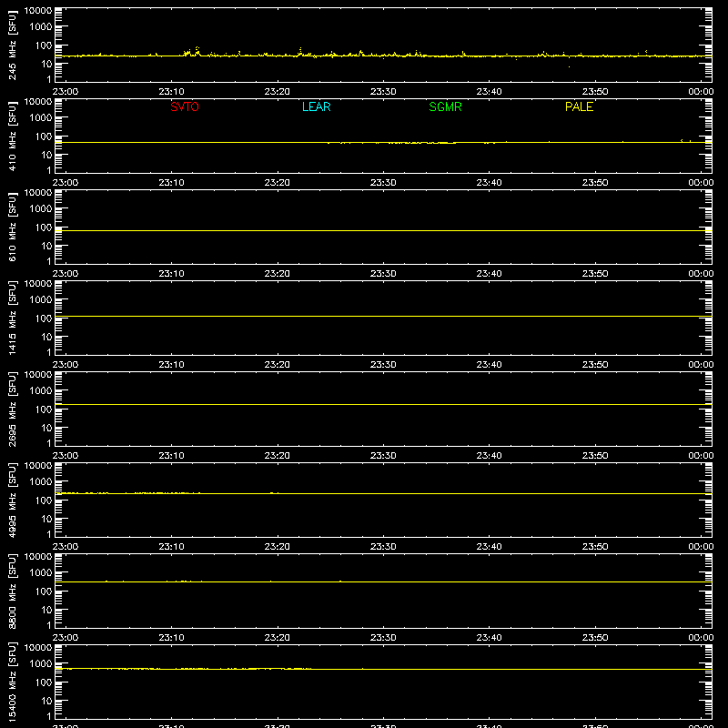The height and width of the screenshot is (728, 728).
Task: Click the yellow PALE station label
Action: (x=579, y=106)
